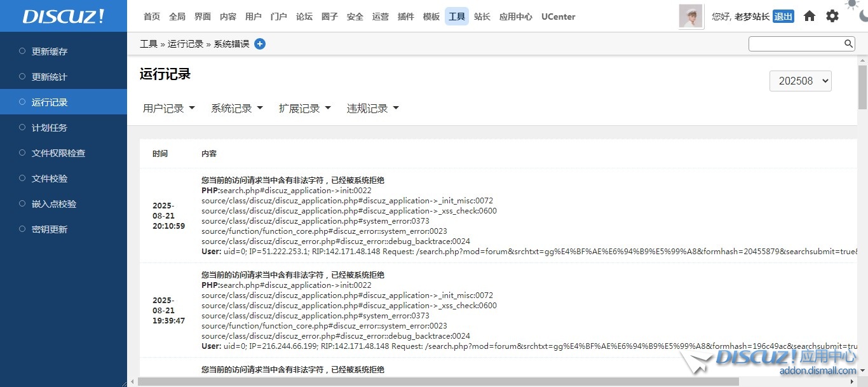Click 工具 in the breadcrumb
The height and width of the screenshot is (387, 868).
point(149,44)
